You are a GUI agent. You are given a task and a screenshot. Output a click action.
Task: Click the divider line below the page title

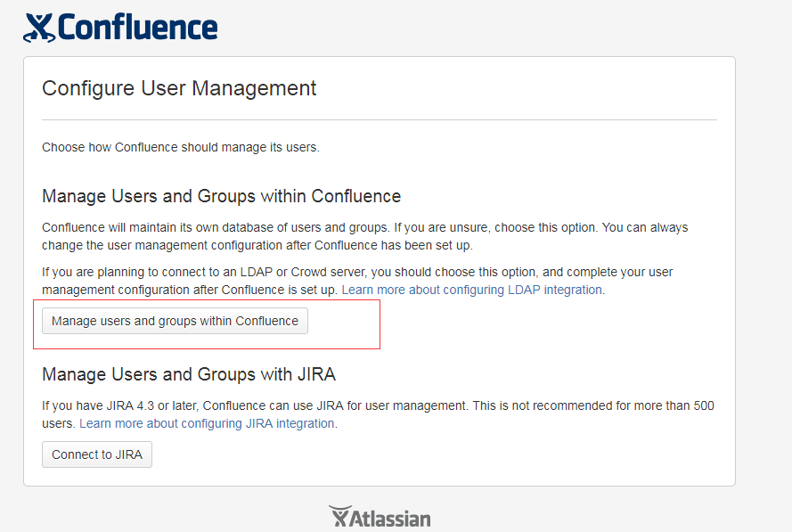380,120
